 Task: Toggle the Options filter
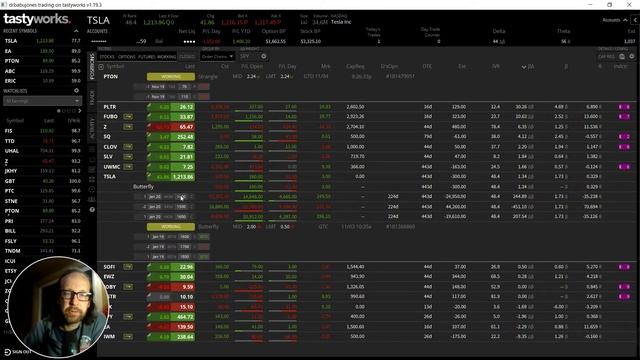coord(127,57)
